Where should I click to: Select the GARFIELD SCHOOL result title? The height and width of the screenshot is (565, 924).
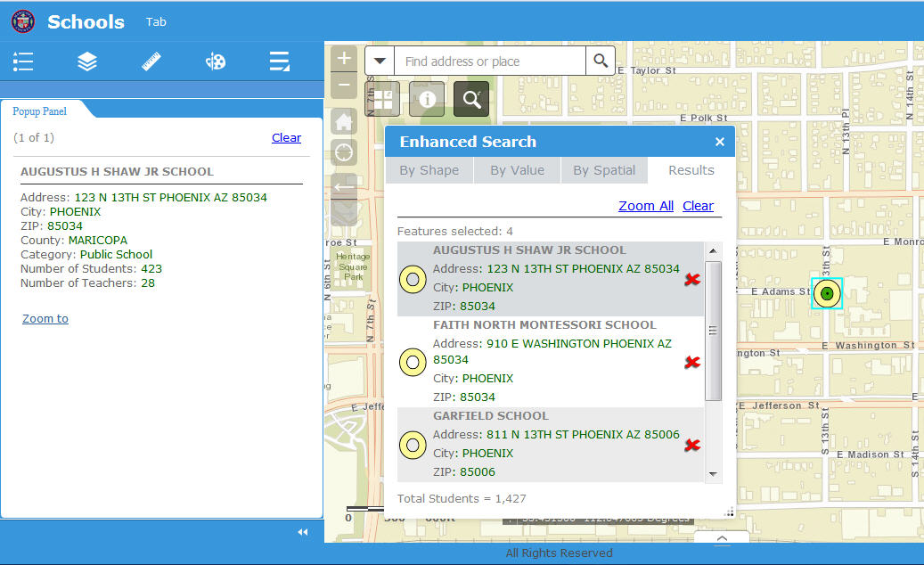pyautogui.click(x=491, y=415)
